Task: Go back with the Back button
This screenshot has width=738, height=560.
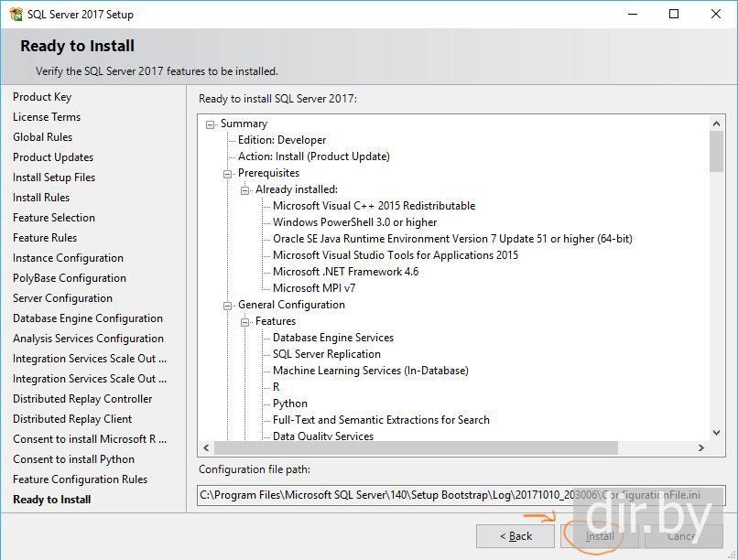Action: (516, 536)
